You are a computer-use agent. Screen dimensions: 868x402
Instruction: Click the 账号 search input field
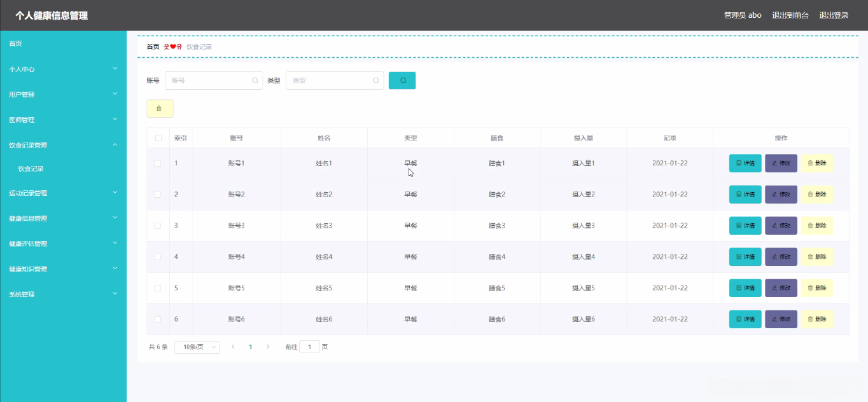pos(214,80)
